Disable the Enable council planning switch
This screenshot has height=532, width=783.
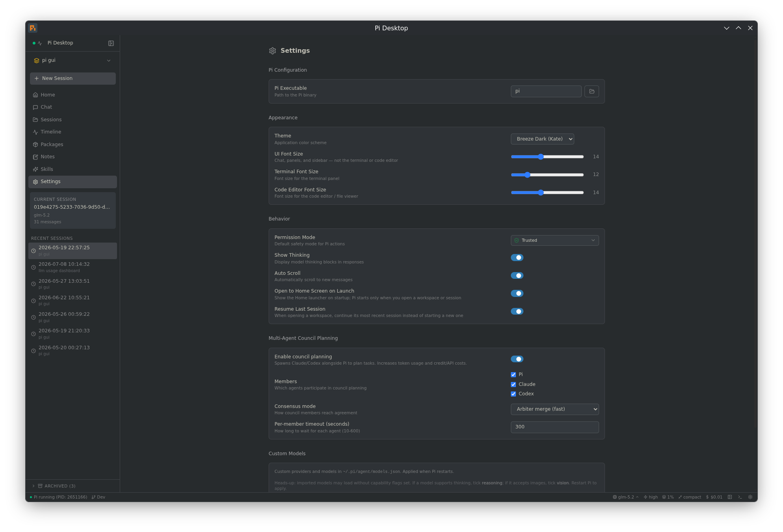pyautogui.click(x=517, y=359)
